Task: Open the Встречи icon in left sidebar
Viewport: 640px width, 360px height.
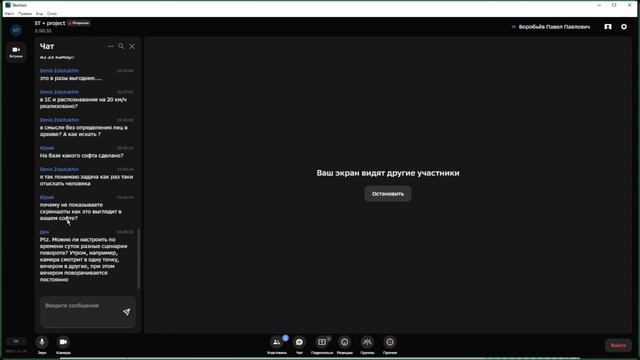Action: 16,52
